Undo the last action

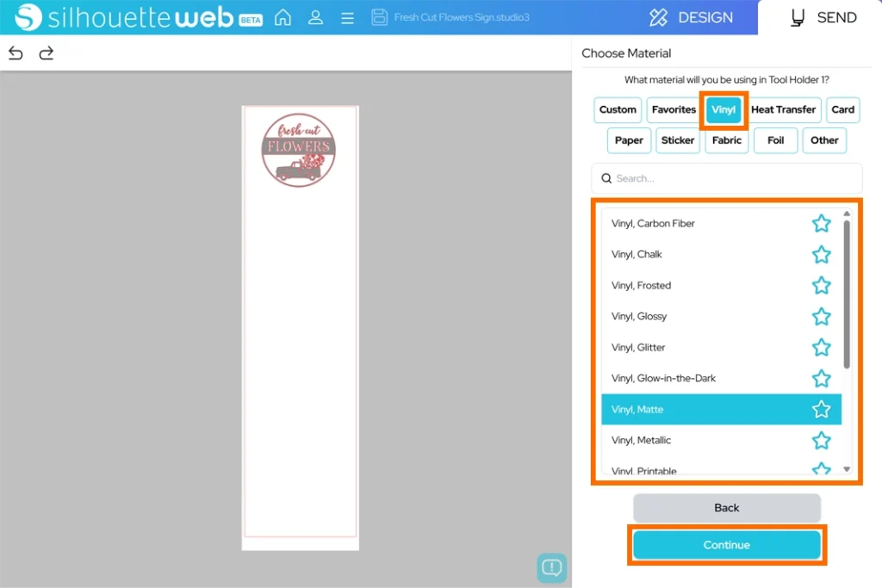[16, 53]
